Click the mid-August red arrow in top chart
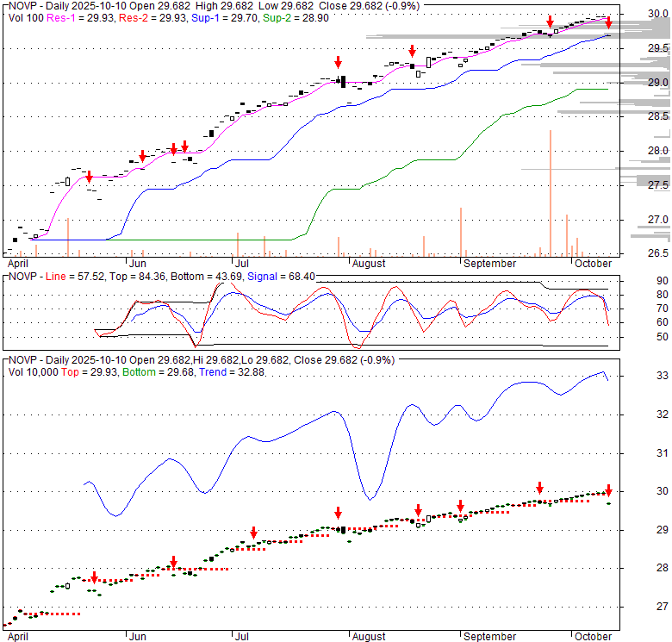Viewport: 672px width, 642px height. pyautogui.click(x=412, y=51)
